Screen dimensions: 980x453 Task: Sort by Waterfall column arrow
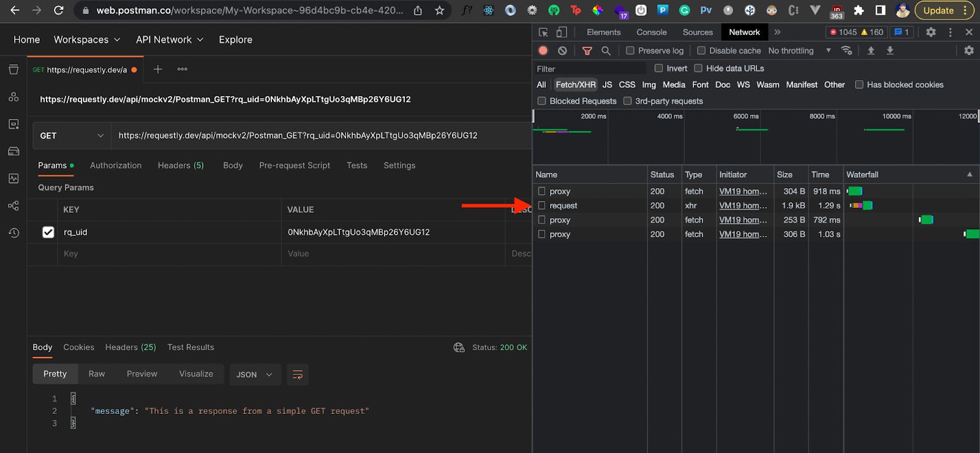[x=970, y=175]
